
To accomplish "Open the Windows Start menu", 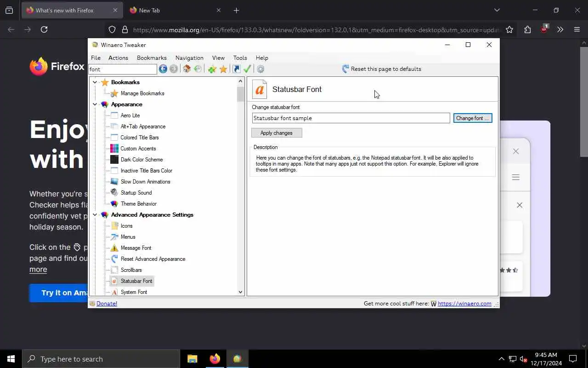I will (x=11, y=359).
